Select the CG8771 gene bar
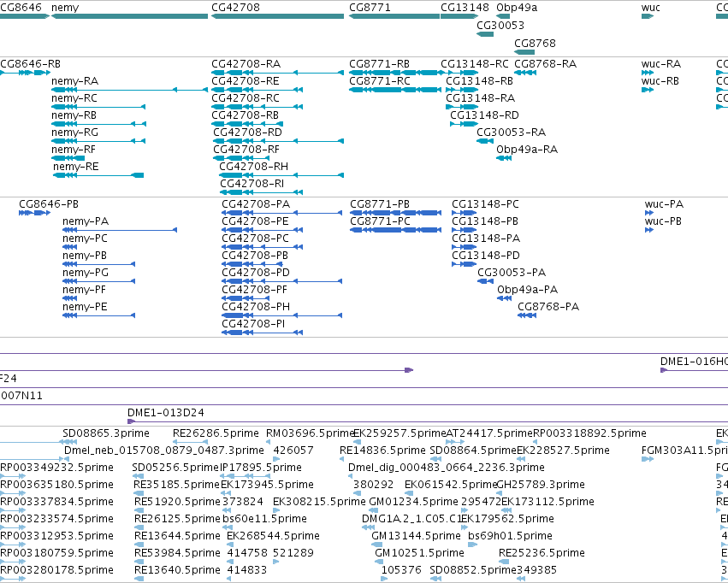Screen dimensions: 728x583 pos(394,16)
